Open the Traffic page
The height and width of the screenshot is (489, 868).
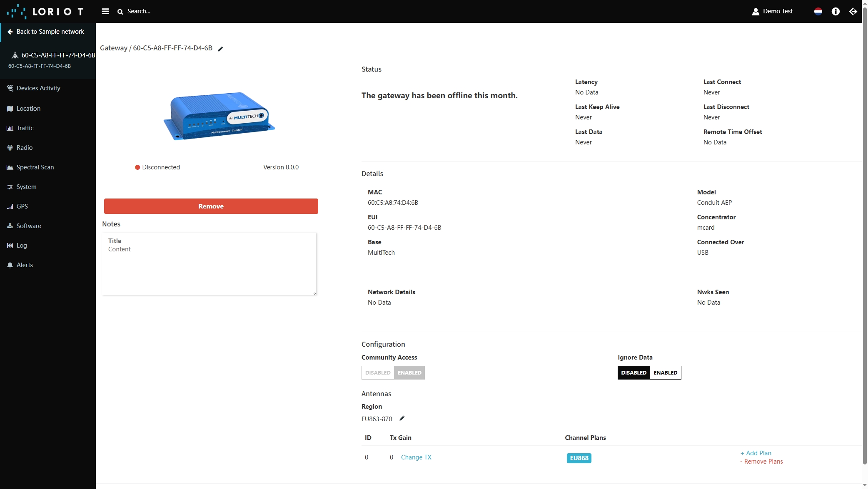click(x=25, y=128)
